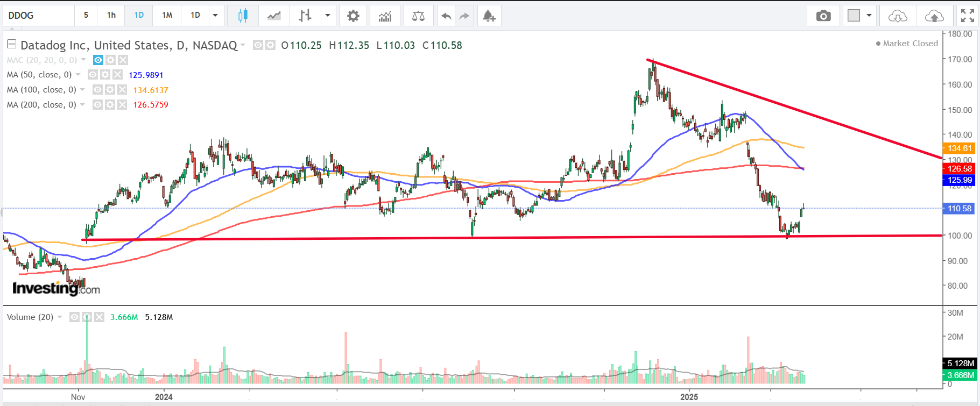This screenshot has height=406, width=980.
Task: Enter fullscreen chart mode
Action: coord(968,16)
